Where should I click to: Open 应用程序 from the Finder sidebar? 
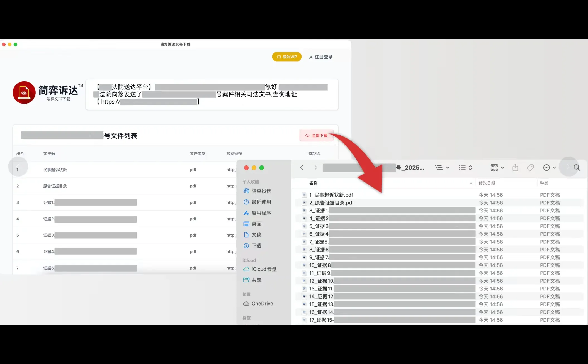261,213
